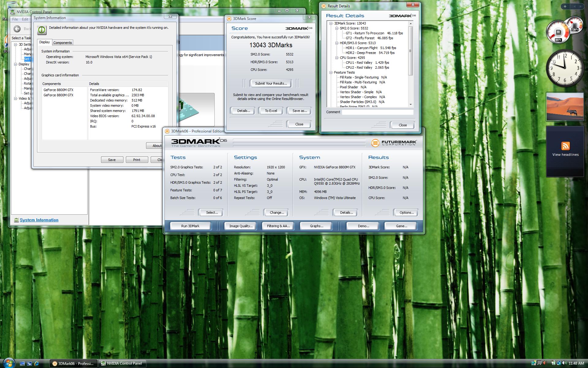This screenshot has width=588, height=368.
Task: Open System Information link
Action: click(x=39, y=220)
